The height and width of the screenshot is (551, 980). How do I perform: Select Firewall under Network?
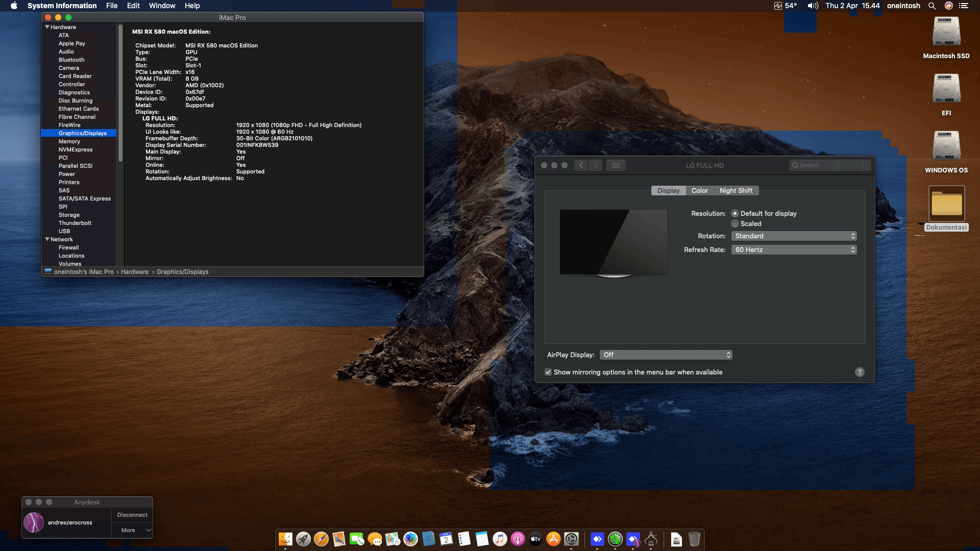(68, 247)
